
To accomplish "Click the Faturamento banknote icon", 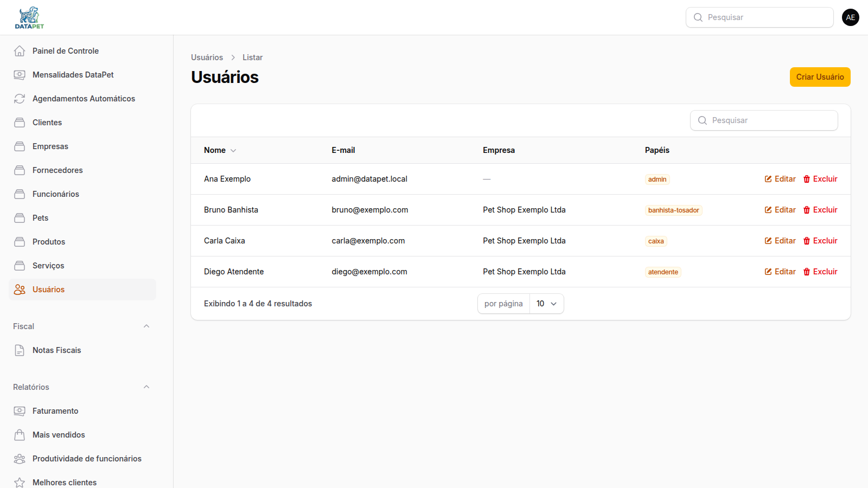I will pyautogui.click(x=20, y=411).
